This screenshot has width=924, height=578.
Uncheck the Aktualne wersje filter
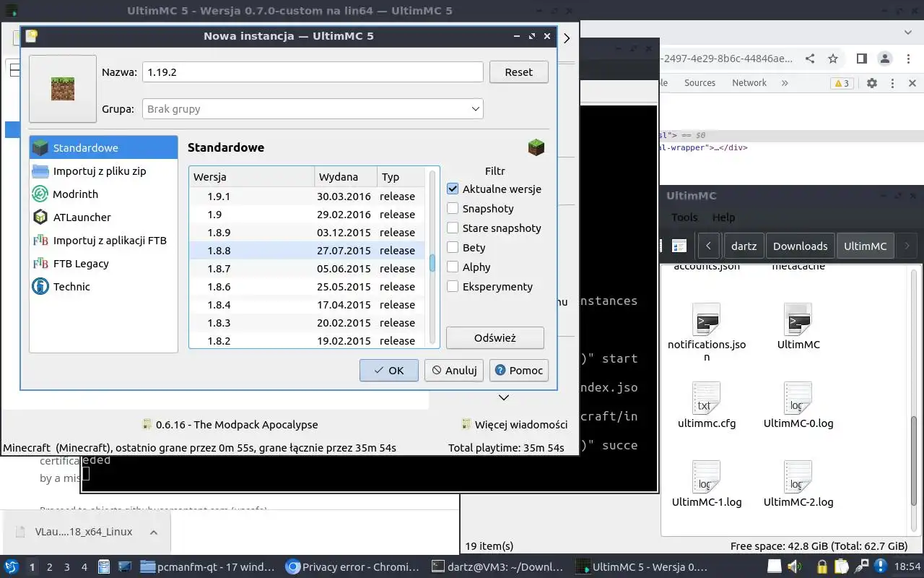pos(453,189)
